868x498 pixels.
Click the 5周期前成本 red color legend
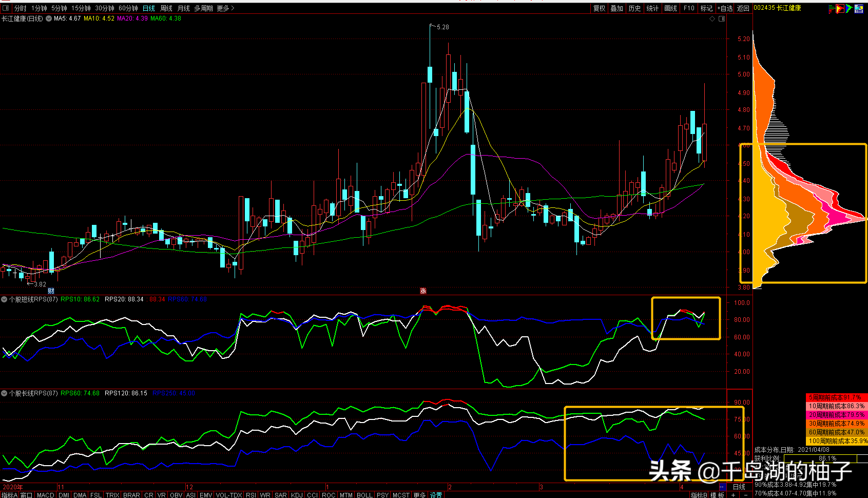tap(836, 397)
